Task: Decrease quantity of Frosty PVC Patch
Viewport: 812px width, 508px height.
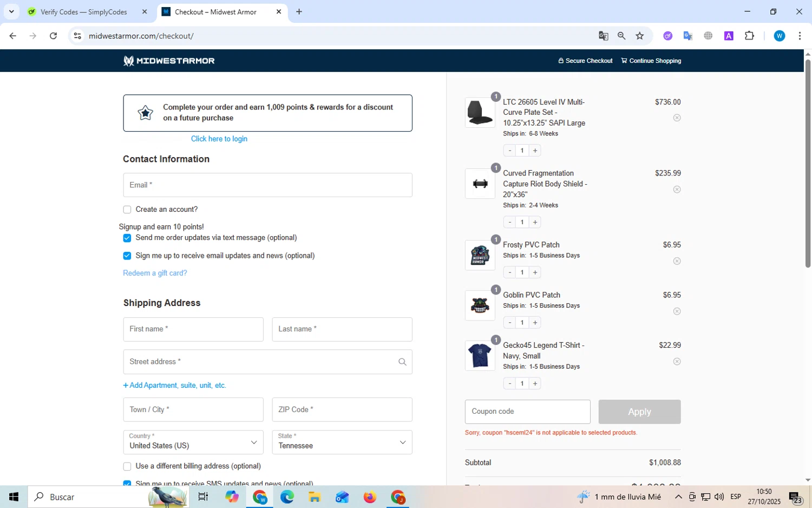Action: click(509, 272)
